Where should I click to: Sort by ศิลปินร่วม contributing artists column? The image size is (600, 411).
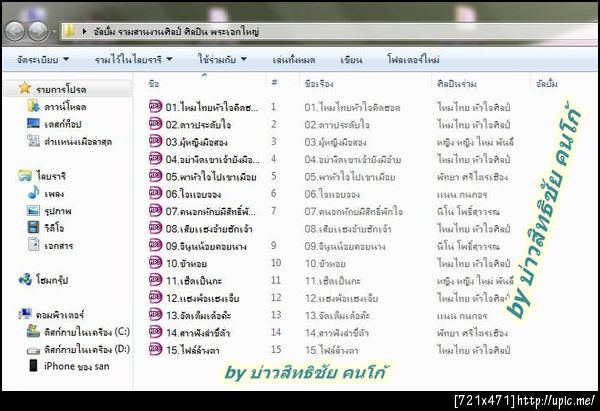click(x=457, y=84)
